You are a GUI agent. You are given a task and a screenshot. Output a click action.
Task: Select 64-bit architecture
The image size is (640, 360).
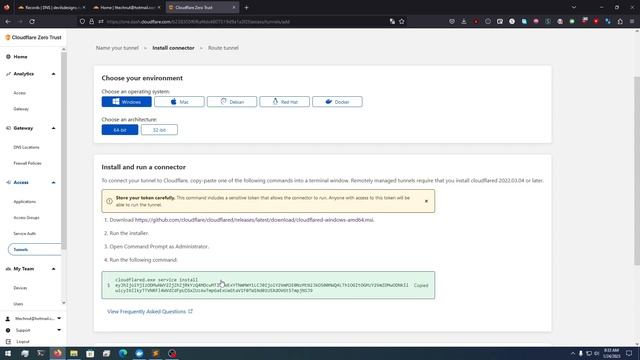120,130
